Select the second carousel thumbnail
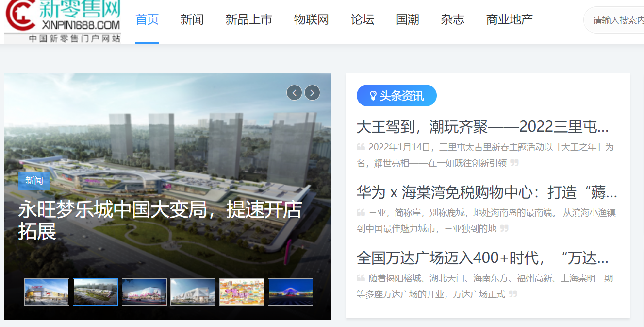This screenshot has height=327, width=644. coord(95,292)
